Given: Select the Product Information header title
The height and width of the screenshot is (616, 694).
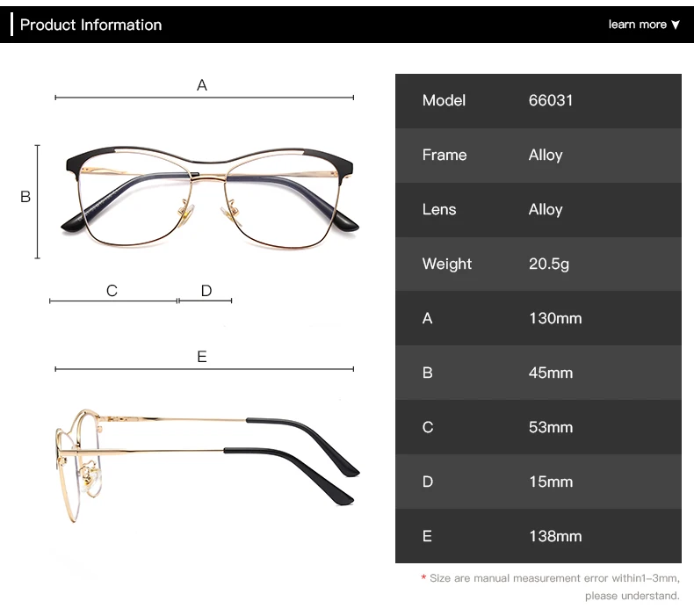Looking at the screenshot, I should 90,25.
